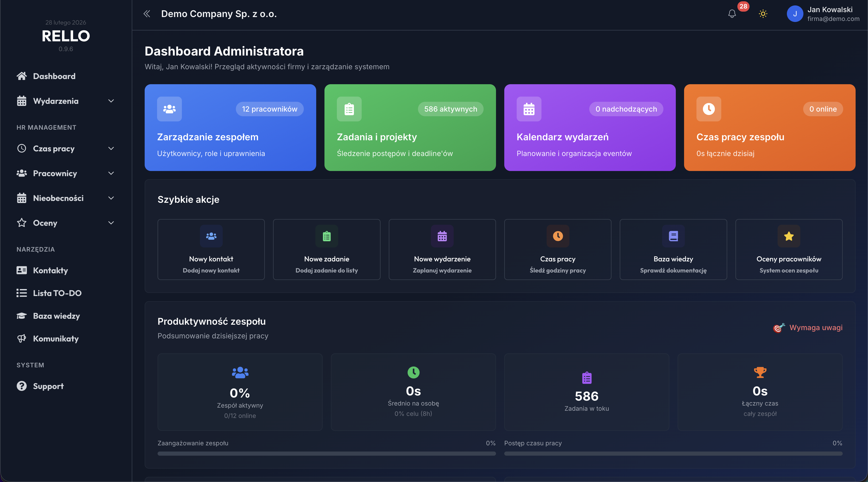This screenshot has width=868, height=482.
Task: Expand the Oceny section
Action: point(111,223)
